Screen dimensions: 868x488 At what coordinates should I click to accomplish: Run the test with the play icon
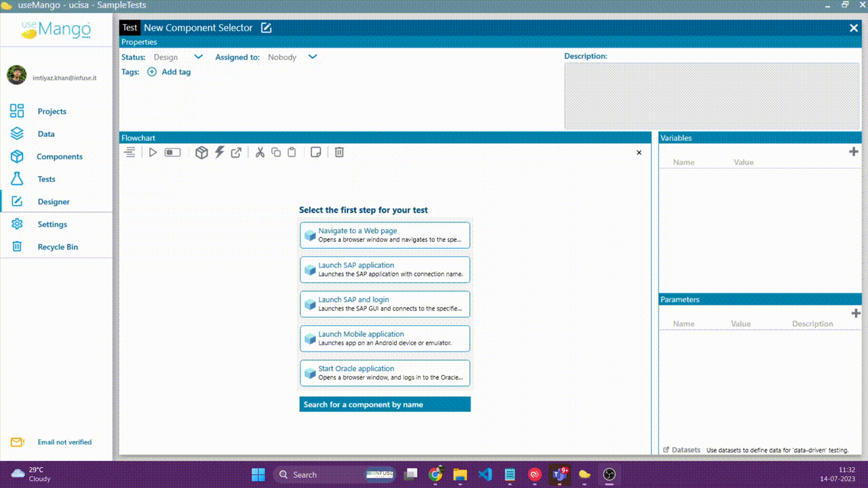tap(153, 152)
